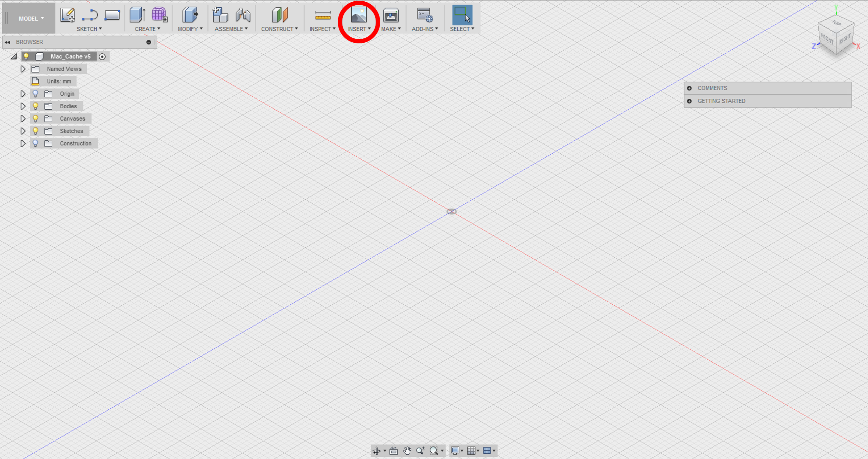The width and height of the screenshot is (868, 459).
Task: Click the Measure ruler icon
Action: click(x=323, y=15)
